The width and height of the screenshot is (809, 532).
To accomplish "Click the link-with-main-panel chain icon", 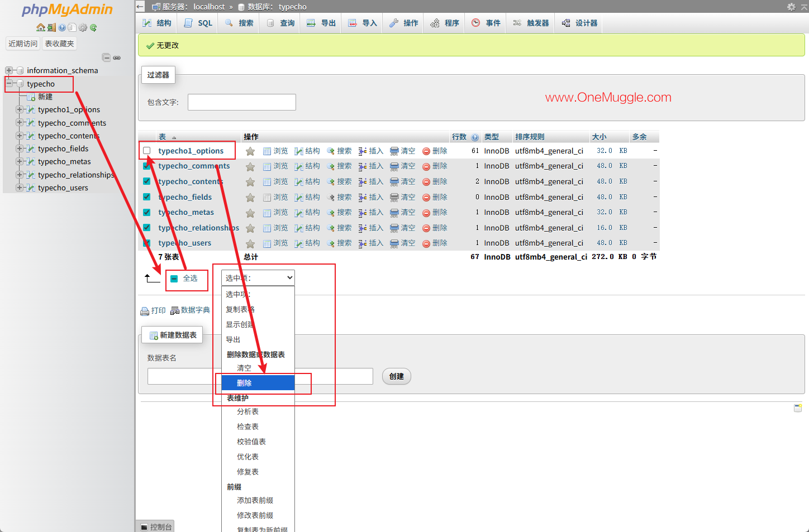I will pyautogui.click(x=117, y=57).
